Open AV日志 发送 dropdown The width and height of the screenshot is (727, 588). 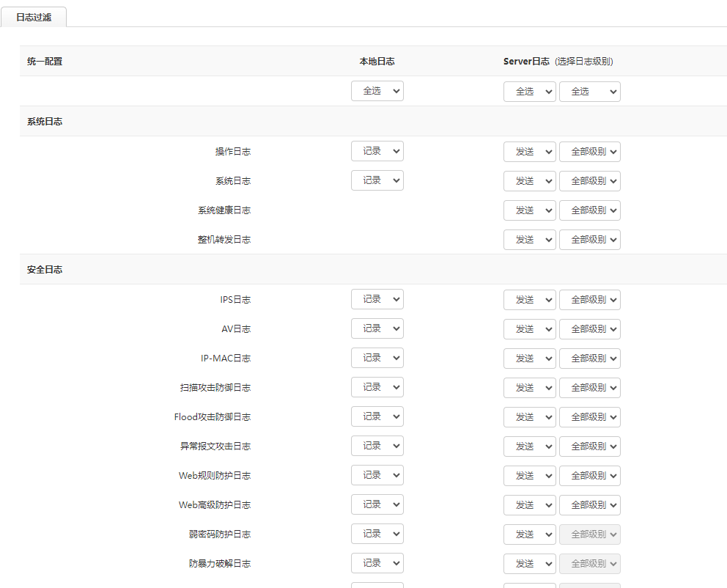pyautogui.click(x=529, y=328)
